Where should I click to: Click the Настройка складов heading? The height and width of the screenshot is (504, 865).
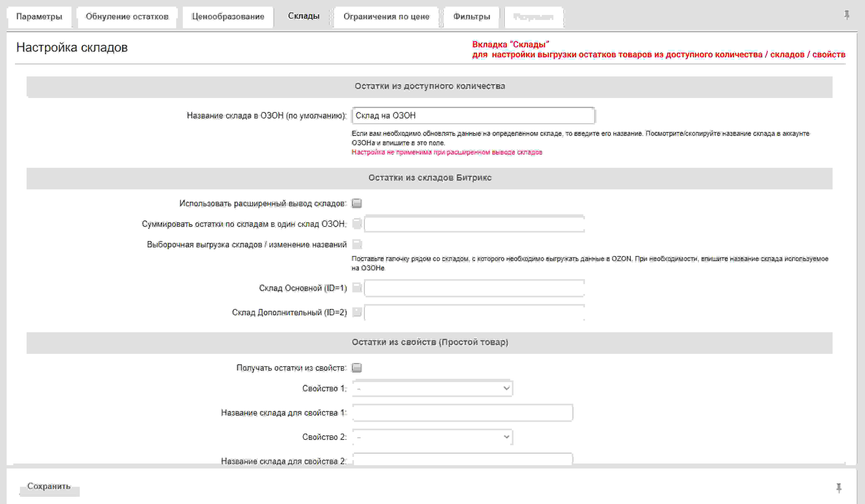pyautogui.click(x=72, y=47)
